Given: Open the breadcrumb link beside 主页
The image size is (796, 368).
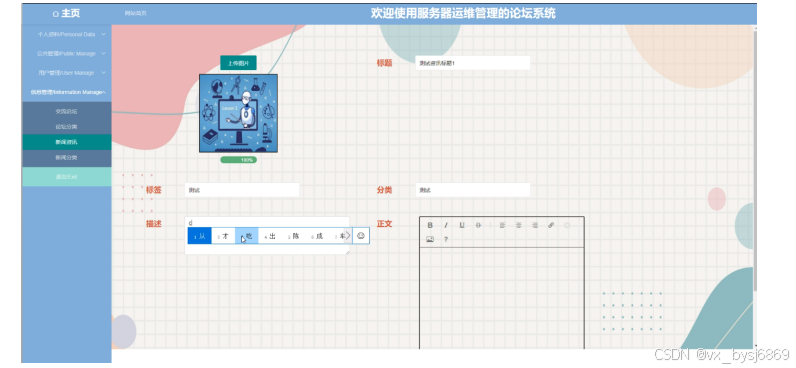Looking at the screenshot, I should pos(136,14).
